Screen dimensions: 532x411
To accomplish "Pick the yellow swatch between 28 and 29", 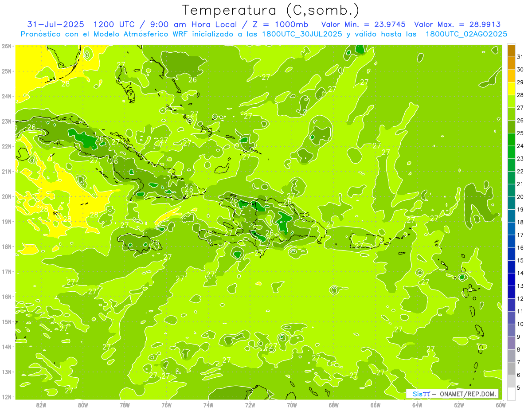I will [511, 89].
